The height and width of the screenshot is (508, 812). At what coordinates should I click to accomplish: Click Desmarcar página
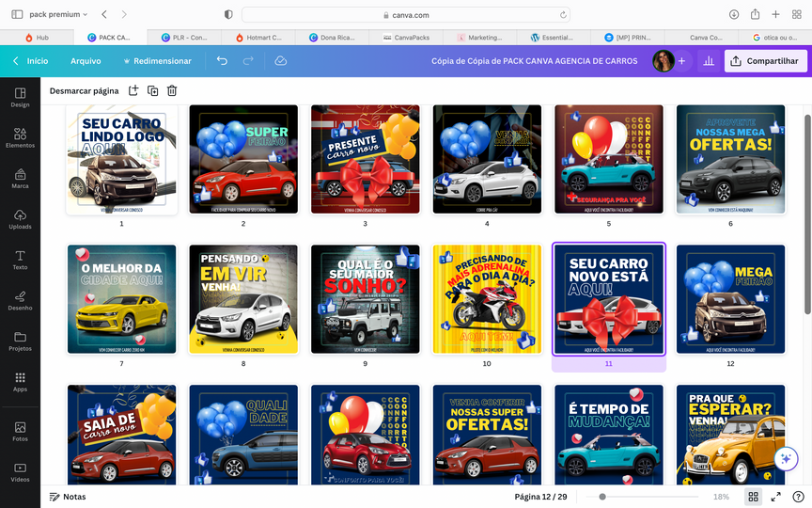click(84, 91)
